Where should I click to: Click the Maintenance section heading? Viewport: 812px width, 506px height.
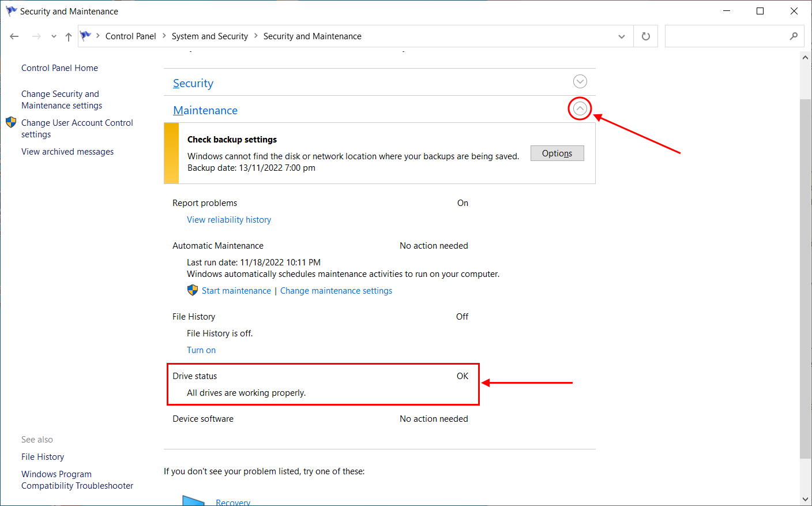click(205, 110)
